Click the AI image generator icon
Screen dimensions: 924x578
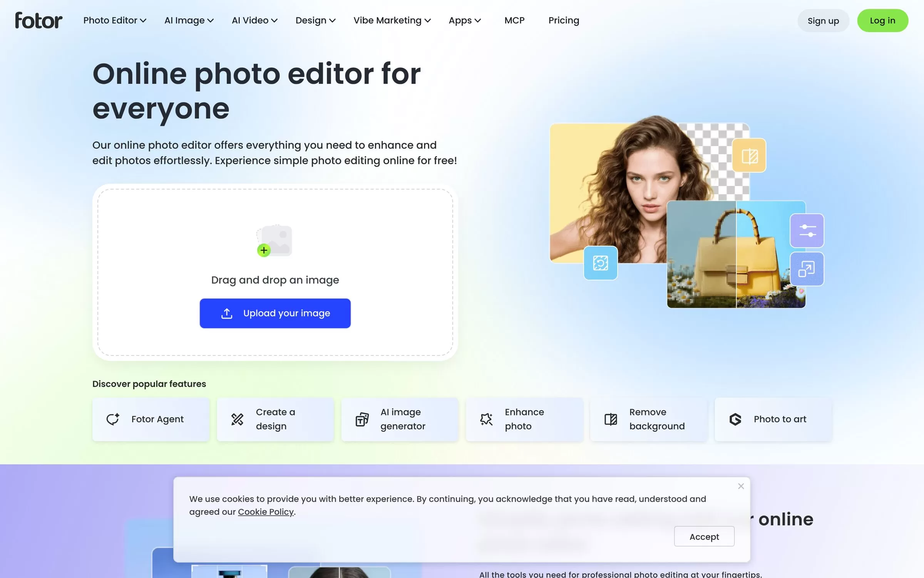(x=362, y=419)
